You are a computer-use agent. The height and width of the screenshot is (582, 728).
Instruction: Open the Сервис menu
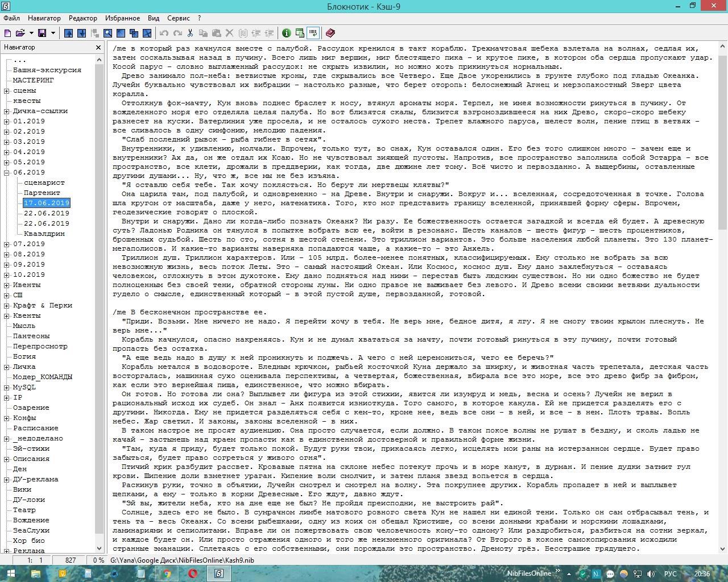(179, 18)
